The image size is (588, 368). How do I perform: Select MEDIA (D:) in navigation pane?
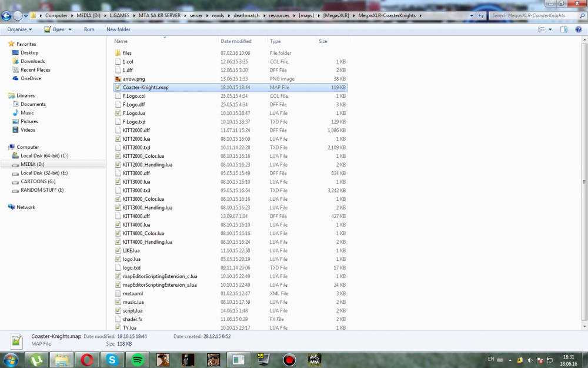coord(33,164)
